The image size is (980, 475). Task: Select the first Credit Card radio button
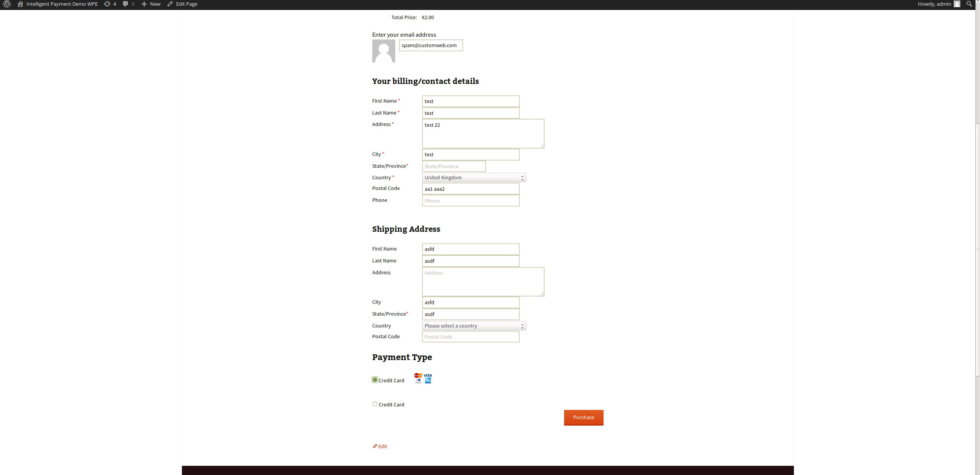click(375, 380)
